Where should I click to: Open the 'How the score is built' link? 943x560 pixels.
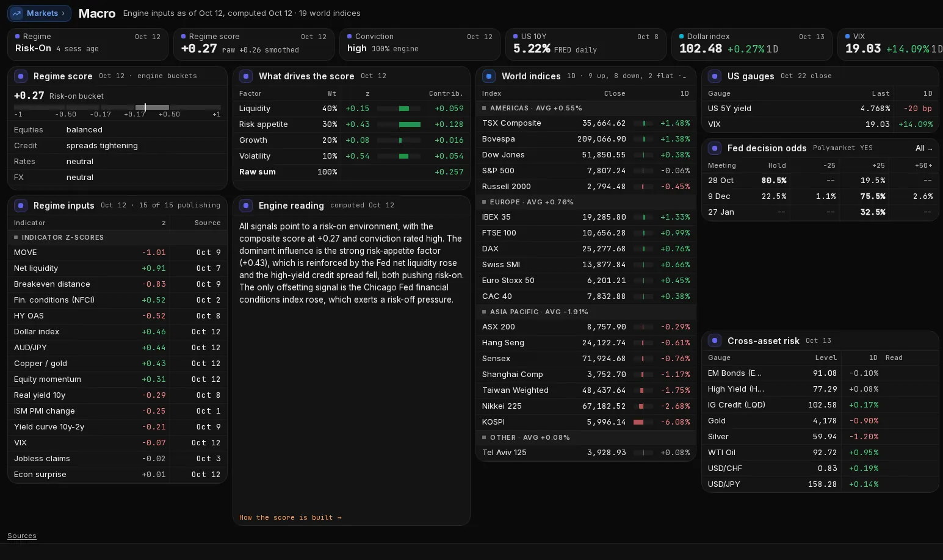(291, 517)
